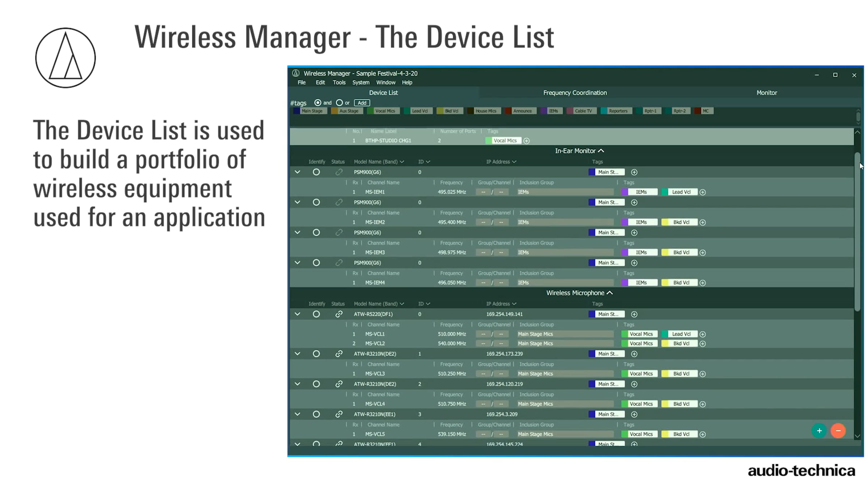The height and width of the screenshot is (488, 868).
Task: Collapse the In-Ear Monitor section
Action: pyautogui.click(x=601, y=151)
